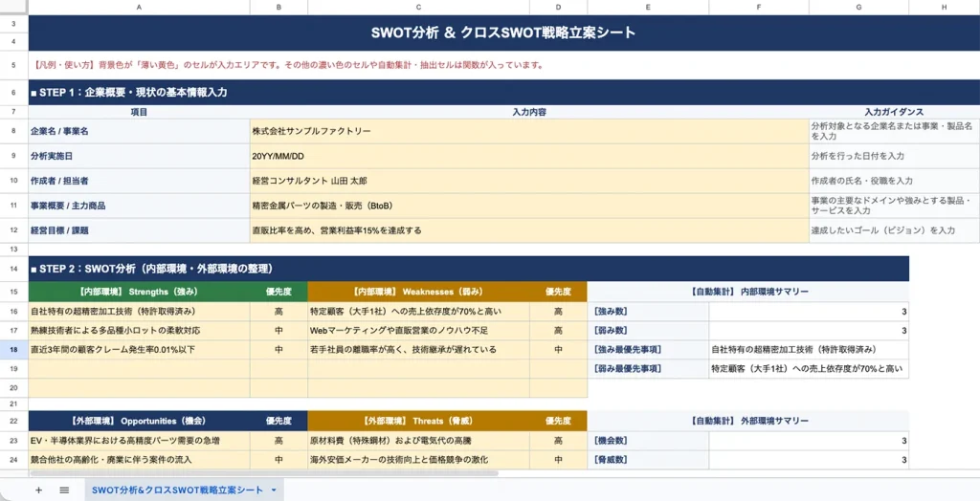Click the 内部環境サマリー auto-summary heading

click(x=748, y=292)
